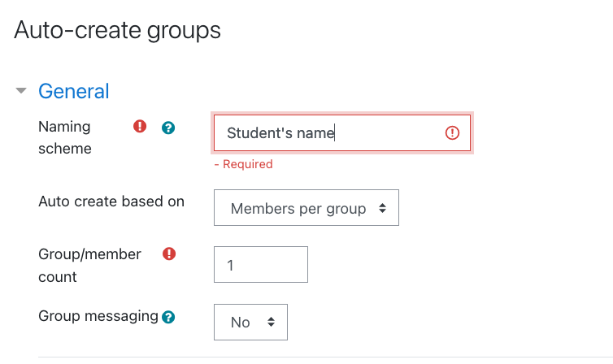This screenshot has width=613, height=364.
Task: Click the red Required error message
Action: point(244,164)
